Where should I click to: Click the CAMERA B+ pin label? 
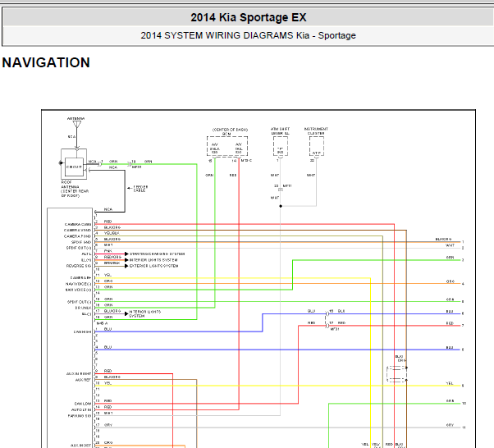pos(80,278)
